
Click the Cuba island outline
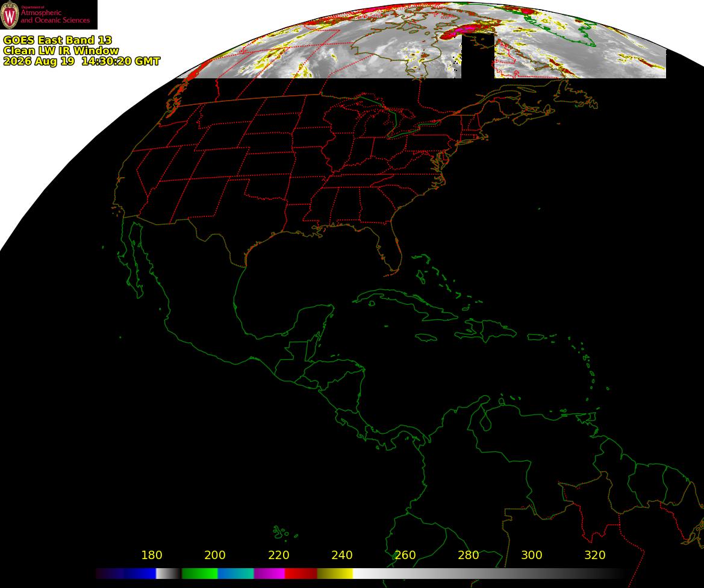(405, 305)
